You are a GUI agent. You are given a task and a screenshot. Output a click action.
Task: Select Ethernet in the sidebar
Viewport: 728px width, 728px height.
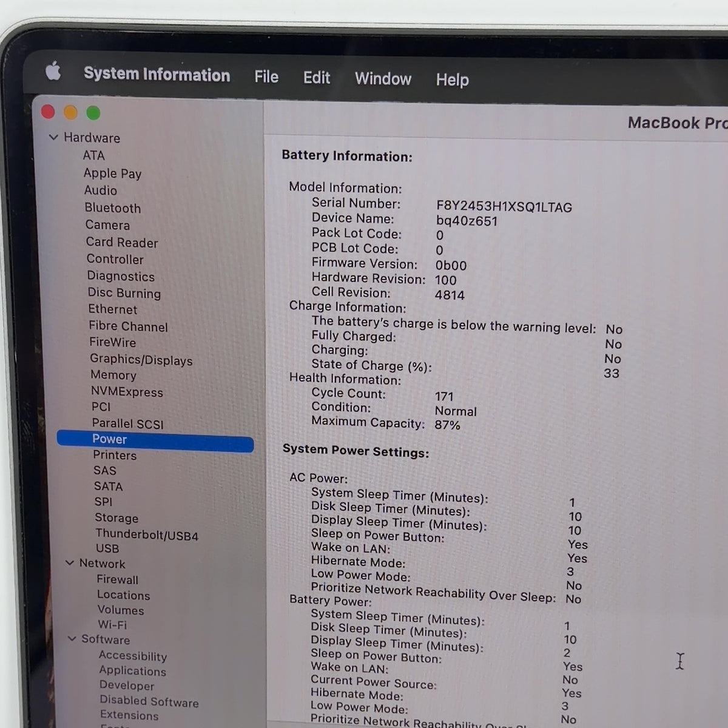coord(112,309)
